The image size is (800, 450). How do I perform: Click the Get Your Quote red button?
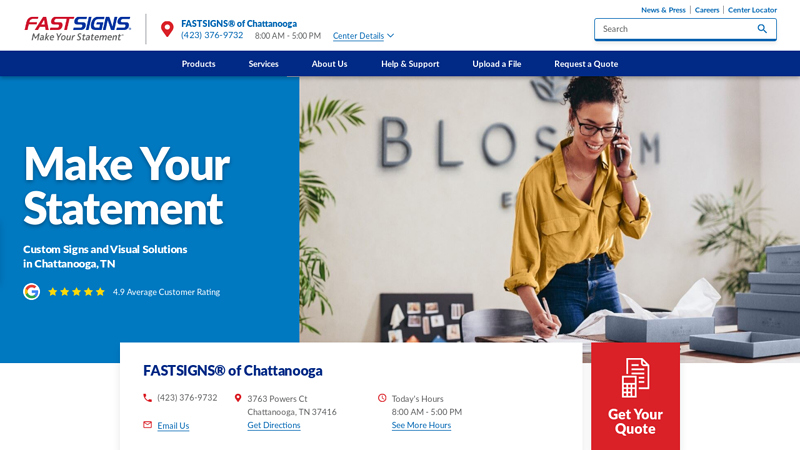click(635, 396)
